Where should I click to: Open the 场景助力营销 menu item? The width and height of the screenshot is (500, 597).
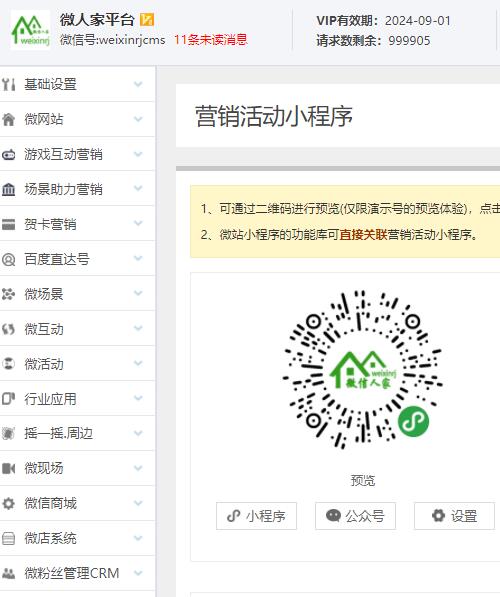77,189
